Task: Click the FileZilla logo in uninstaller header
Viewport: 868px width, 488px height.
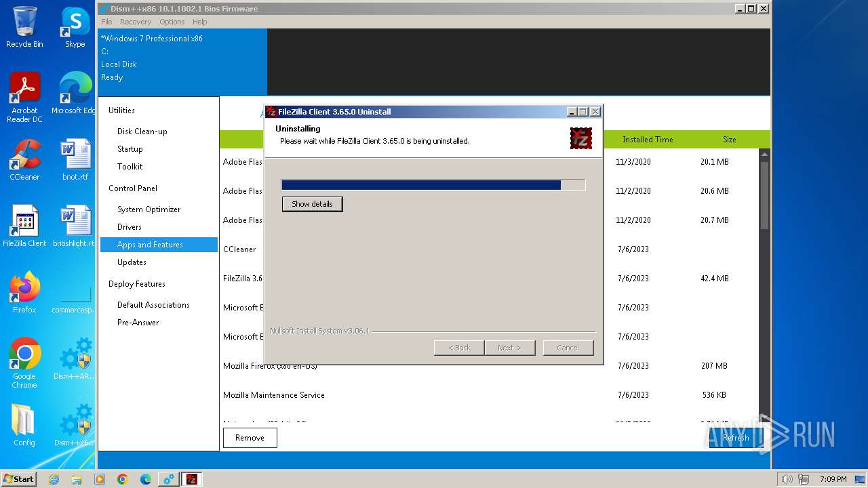Action: [x=581, y=138]
